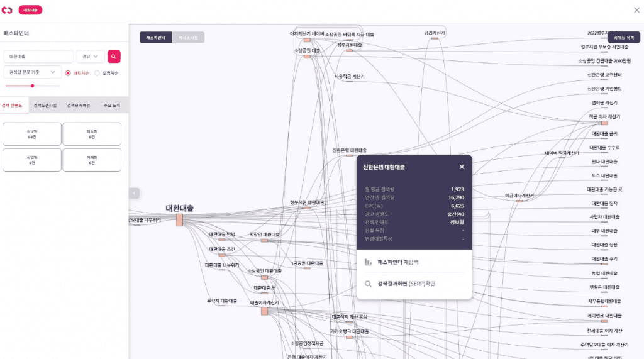This screenshot has width=644, height=359.
Task: Select the 금리계산기 node label
Action: point(435,33)
